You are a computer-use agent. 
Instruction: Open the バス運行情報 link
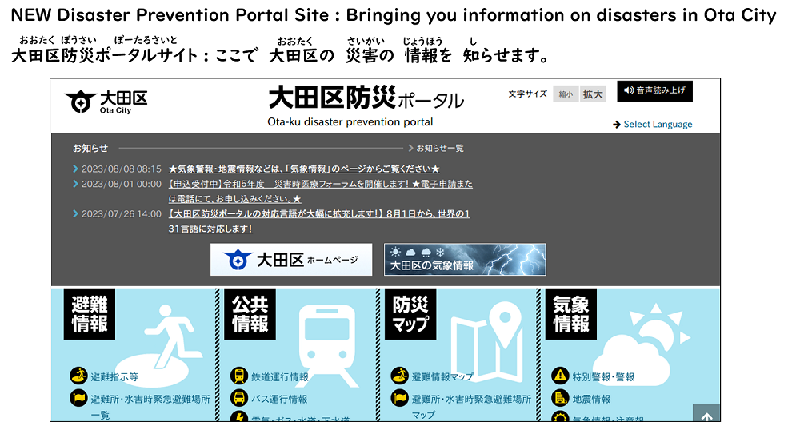tap(279, 399)
